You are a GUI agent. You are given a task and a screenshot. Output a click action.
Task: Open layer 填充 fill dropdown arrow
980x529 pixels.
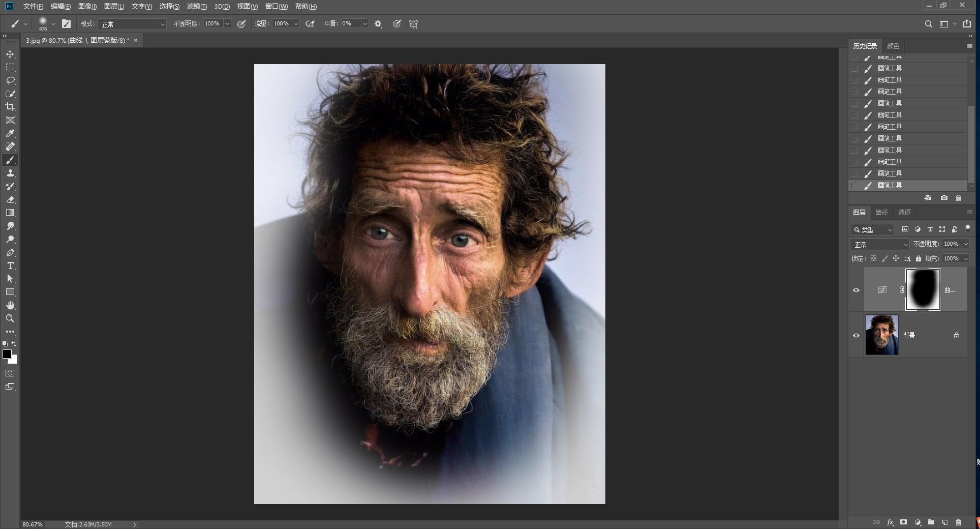pyautogui.click(x=966, y=259)
